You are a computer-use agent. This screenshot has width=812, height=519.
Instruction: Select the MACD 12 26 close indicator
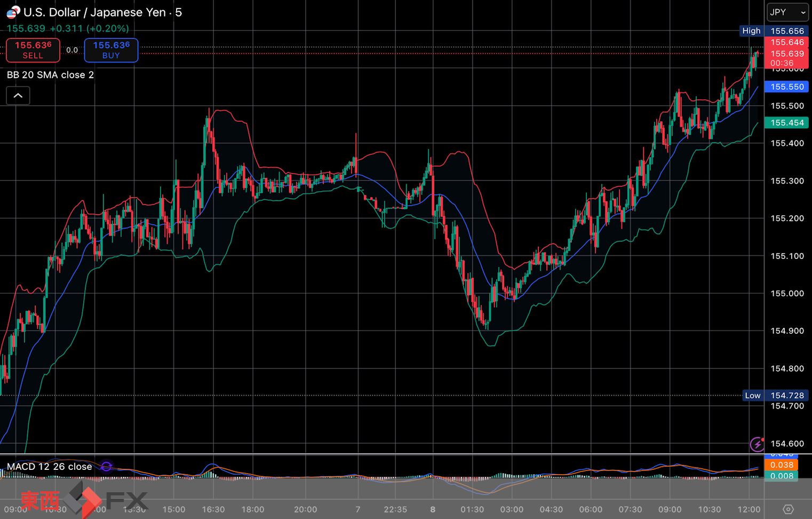click(x=49, y=467)
